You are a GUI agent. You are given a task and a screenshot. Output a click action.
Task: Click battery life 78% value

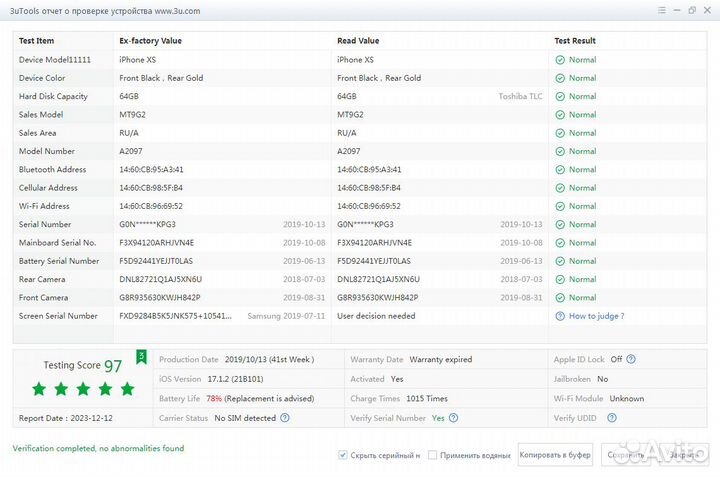point(214,398)
